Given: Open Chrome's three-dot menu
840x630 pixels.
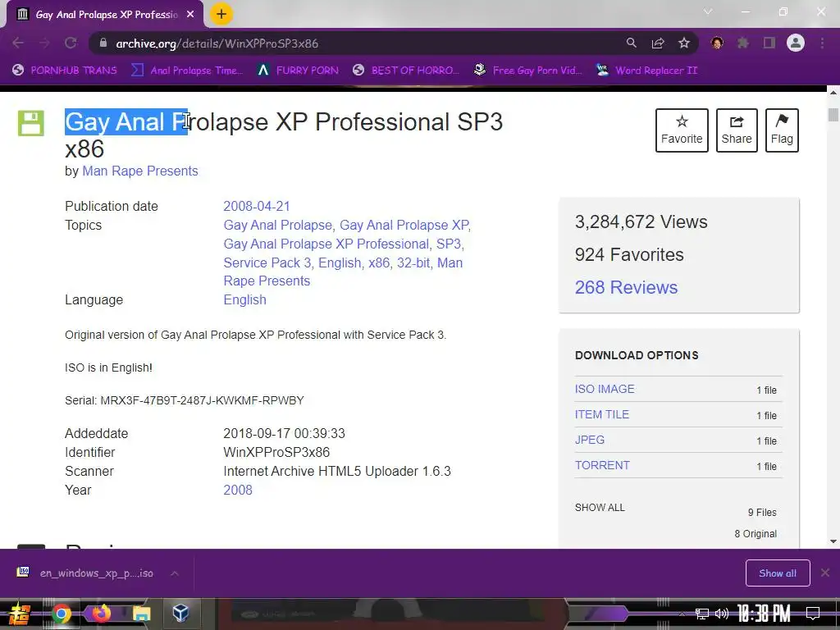Looking at the screenshot, I should [822, 43].
